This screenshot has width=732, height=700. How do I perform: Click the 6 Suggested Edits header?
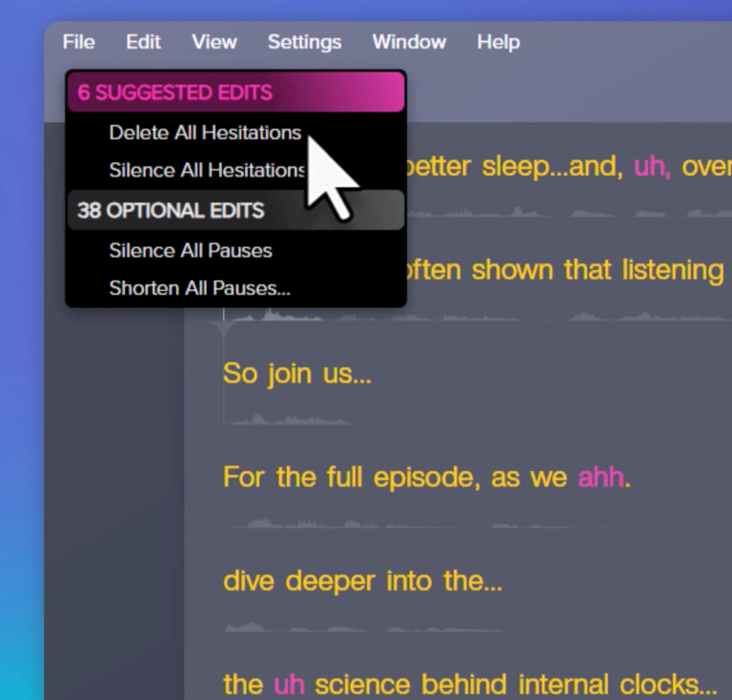tap(235, 92)
